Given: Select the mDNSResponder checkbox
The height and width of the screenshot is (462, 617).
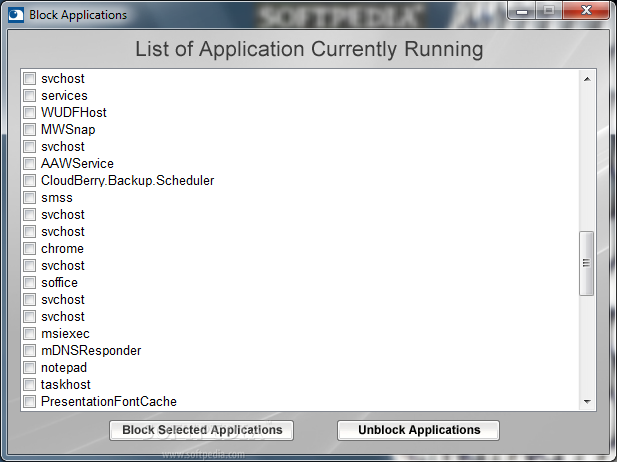Looking at the screenshot, I should coord(29,351).
